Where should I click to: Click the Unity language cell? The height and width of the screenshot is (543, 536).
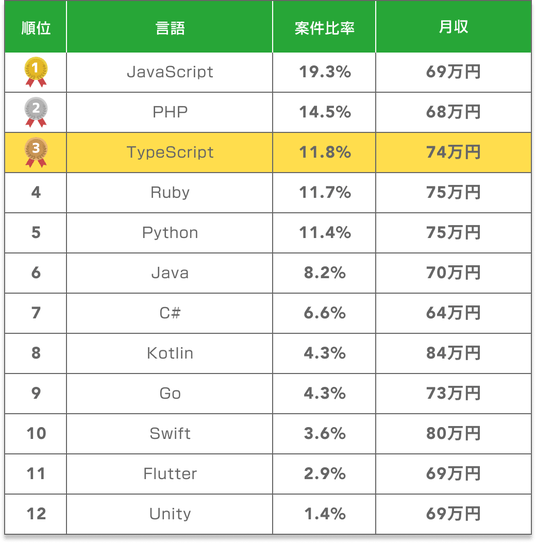[169, 514]
